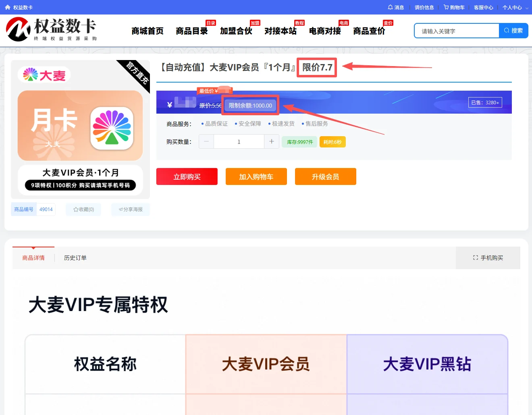Open 调价信息 link in top bar
532x415 pixels.
click(x=424, y=7)
